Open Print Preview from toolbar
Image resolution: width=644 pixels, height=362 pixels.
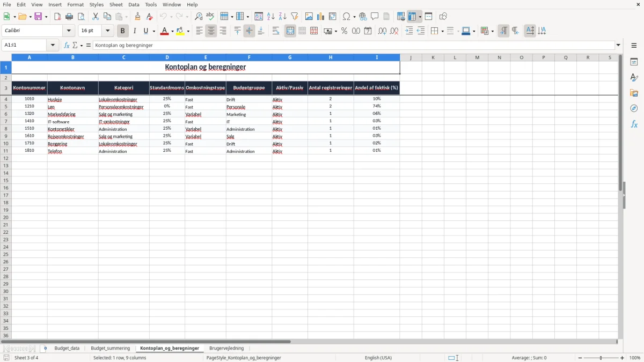[x=81, y=17]
